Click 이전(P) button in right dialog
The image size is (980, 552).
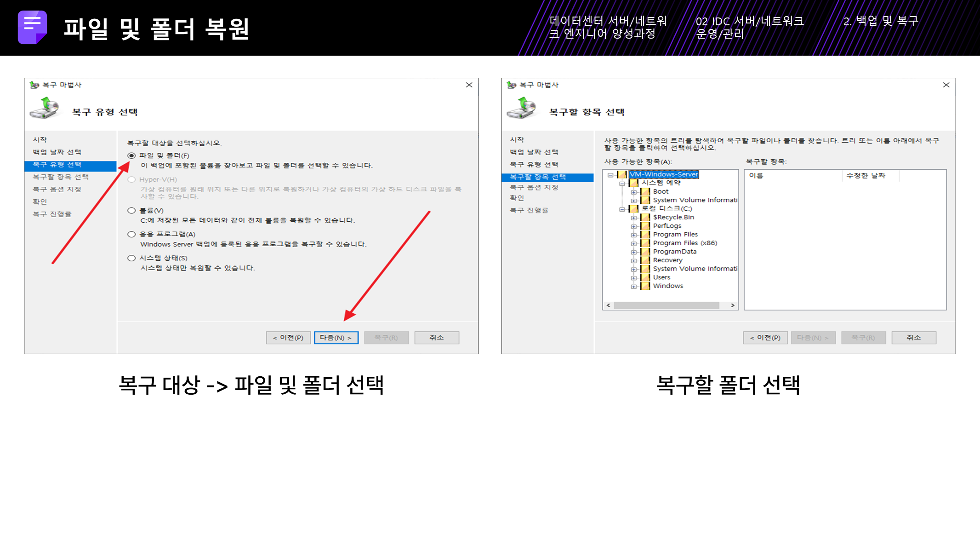coord(765,338)
